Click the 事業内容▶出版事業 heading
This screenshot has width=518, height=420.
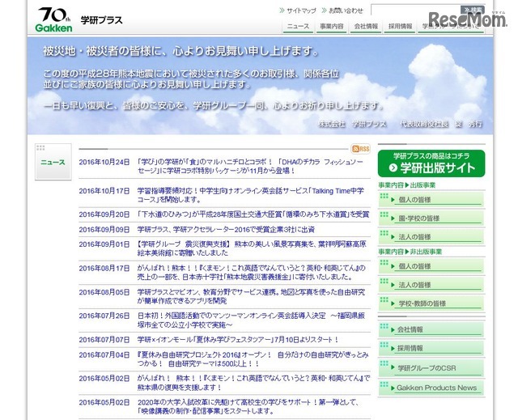coord(407,185)
